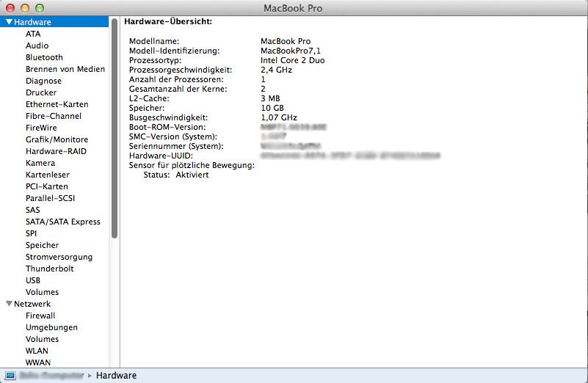Select the Netzwerk category
Viewport: 588px width, 383px height.
[x=32, y=304]
